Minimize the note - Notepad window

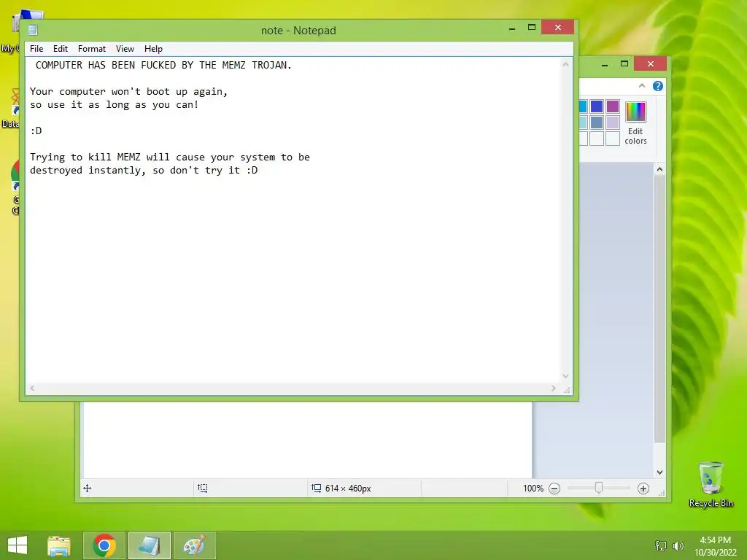(x=512, y=28)
